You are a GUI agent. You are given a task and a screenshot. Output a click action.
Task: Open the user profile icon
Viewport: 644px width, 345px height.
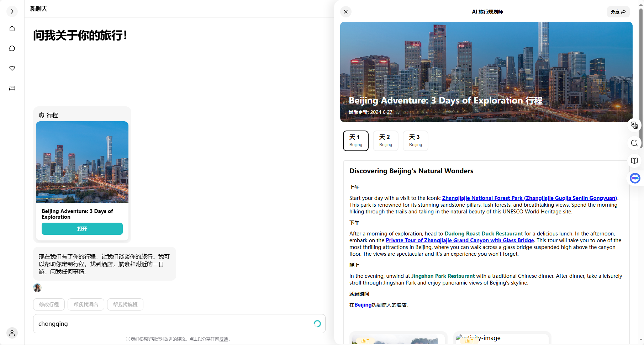[12, 333]
